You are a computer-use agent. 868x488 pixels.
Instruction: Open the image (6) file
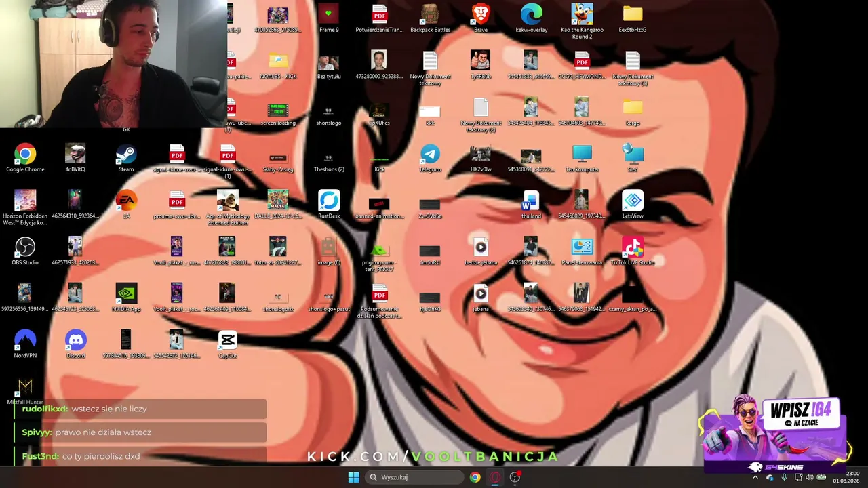click(329, 251)
